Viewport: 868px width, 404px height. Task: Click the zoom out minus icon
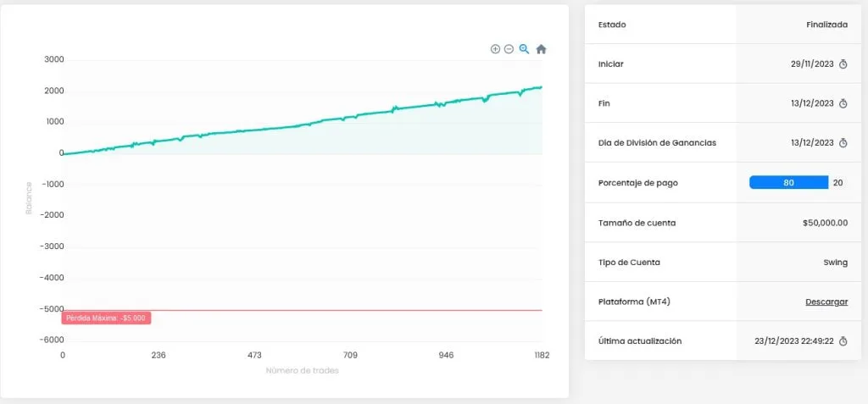(509, 49)
